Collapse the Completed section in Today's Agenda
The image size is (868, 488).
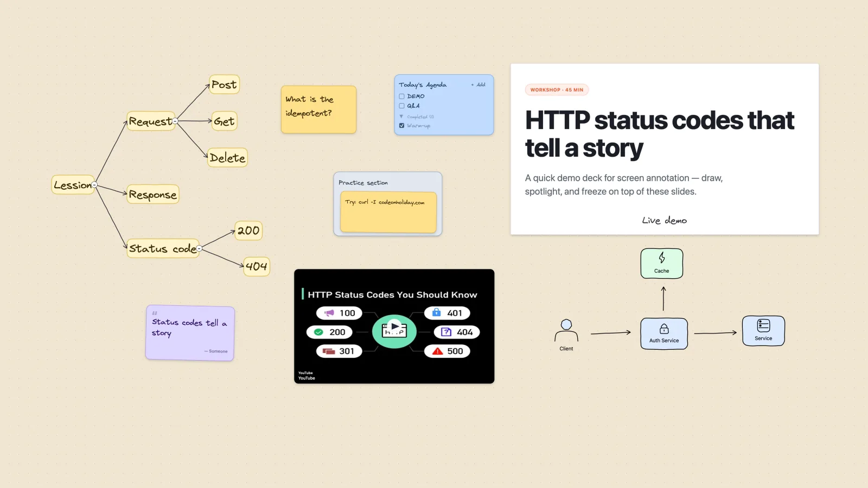(x=401, y=116)
